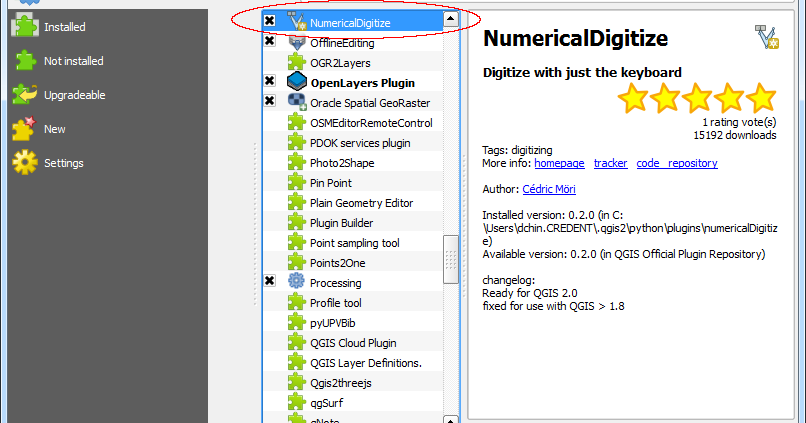Click the Points2One puzzle icon
Screen dimensions: 806x423
point(297,263)
